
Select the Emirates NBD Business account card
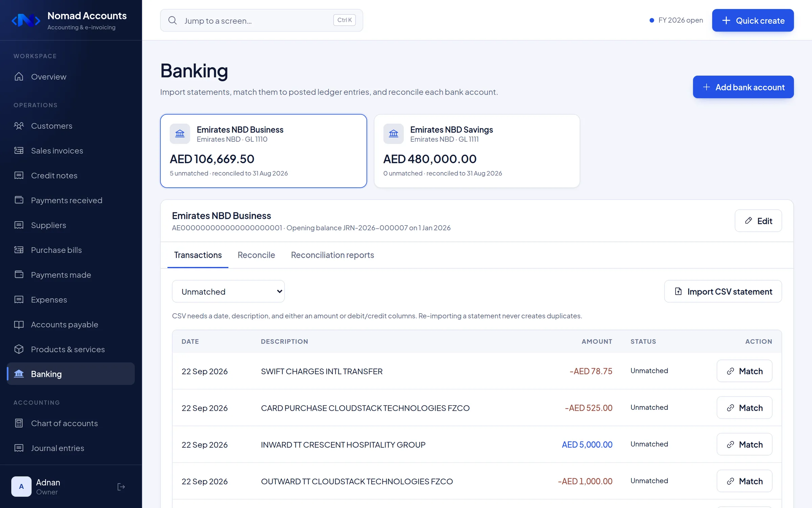point(264,151)
